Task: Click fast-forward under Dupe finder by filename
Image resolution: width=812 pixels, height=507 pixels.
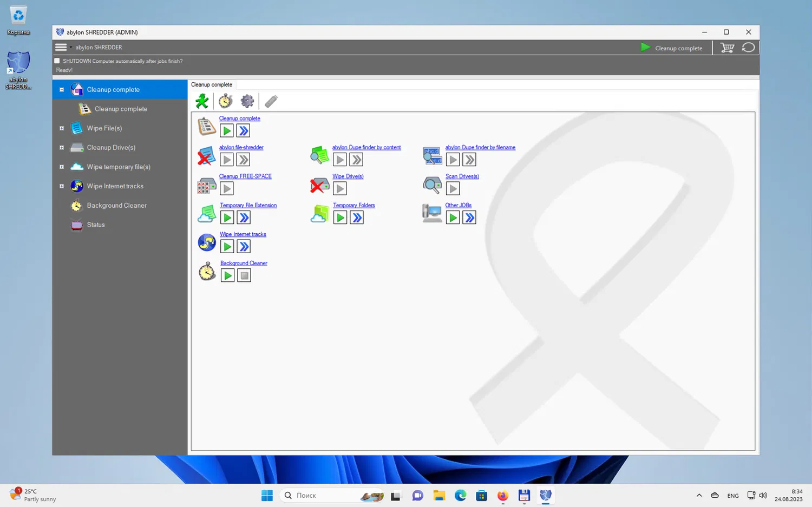Action: pos(469,160)
